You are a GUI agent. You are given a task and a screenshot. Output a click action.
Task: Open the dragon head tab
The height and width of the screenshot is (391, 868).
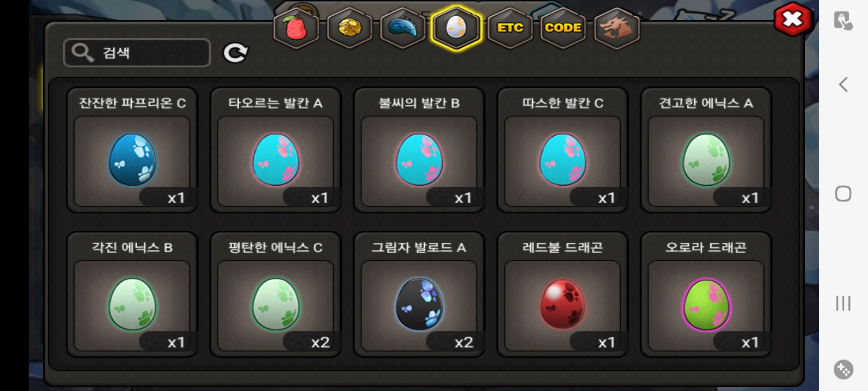point(617,27)
